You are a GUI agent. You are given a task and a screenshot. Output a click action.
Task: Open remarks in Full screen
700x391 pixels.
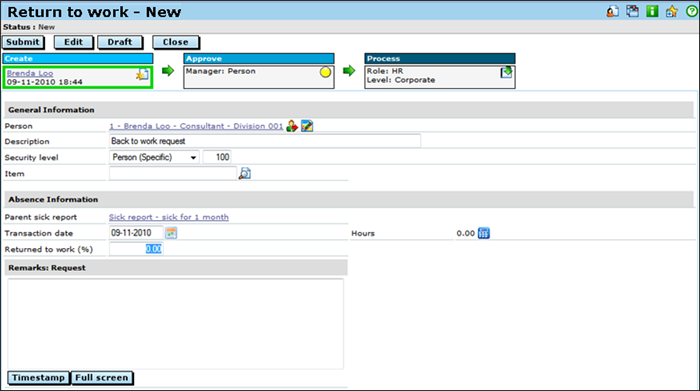tap(102, 378)
